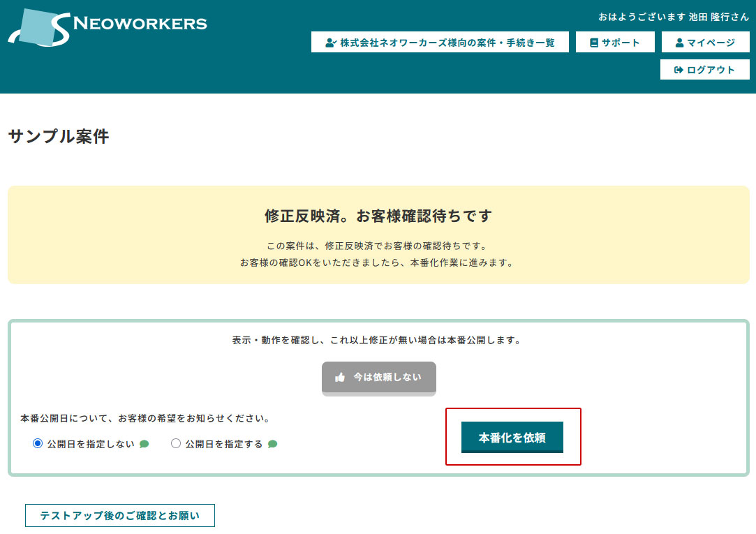The image size is (756, 534).
Task: Click the comment icon beside 公開日を指定する
Action: tap(273, 444)
